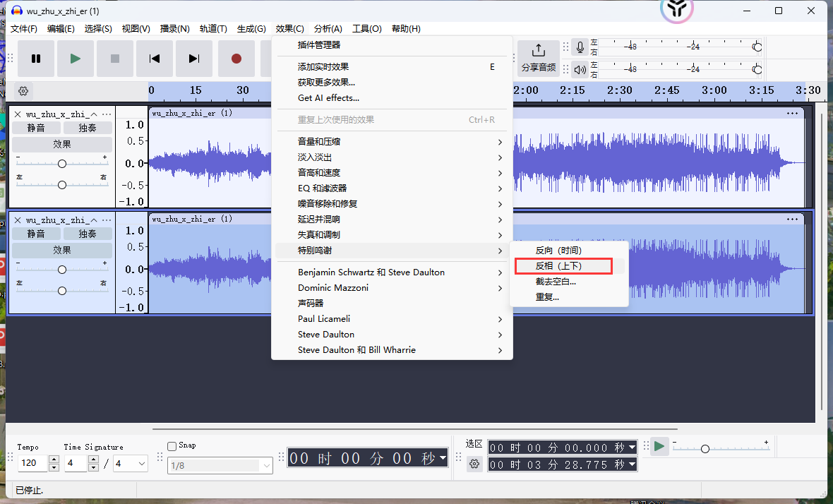Open the 1/8 snap value dropdown

(266, 465)
